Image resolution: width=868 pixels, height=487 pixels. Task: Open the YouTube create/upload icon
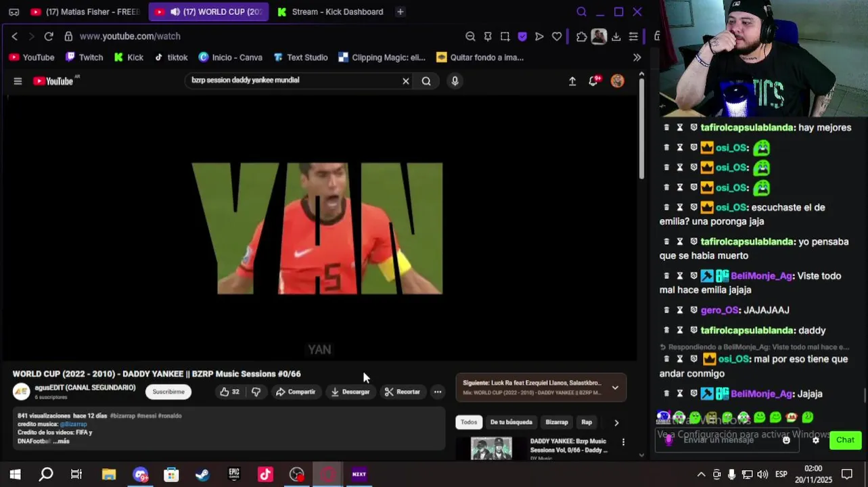[572, 81]
